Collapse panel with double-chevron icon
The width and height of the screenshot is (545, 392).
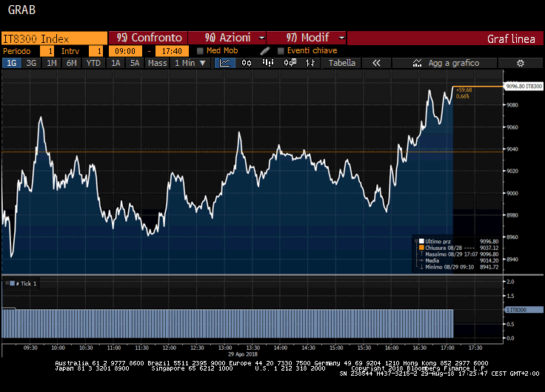pos(376,64)
